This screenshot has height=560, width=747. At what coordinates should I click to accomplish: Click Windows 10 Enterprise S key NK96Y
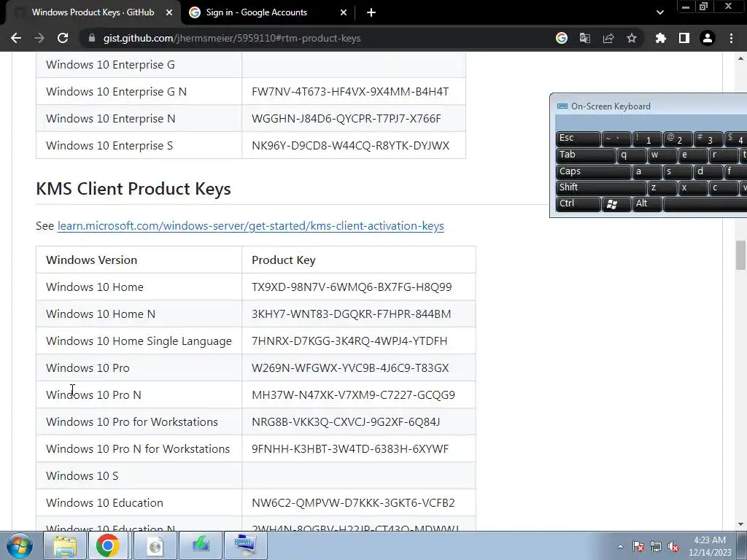tap(350, 145)
